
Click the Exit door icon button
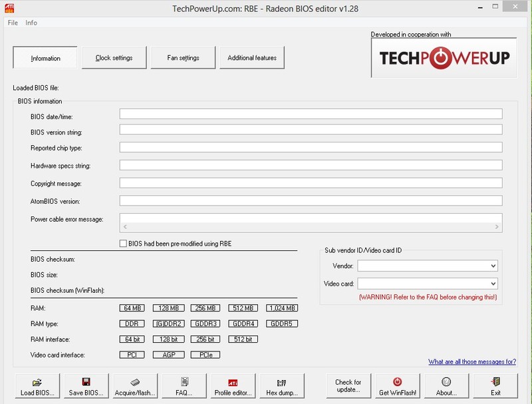495,386
